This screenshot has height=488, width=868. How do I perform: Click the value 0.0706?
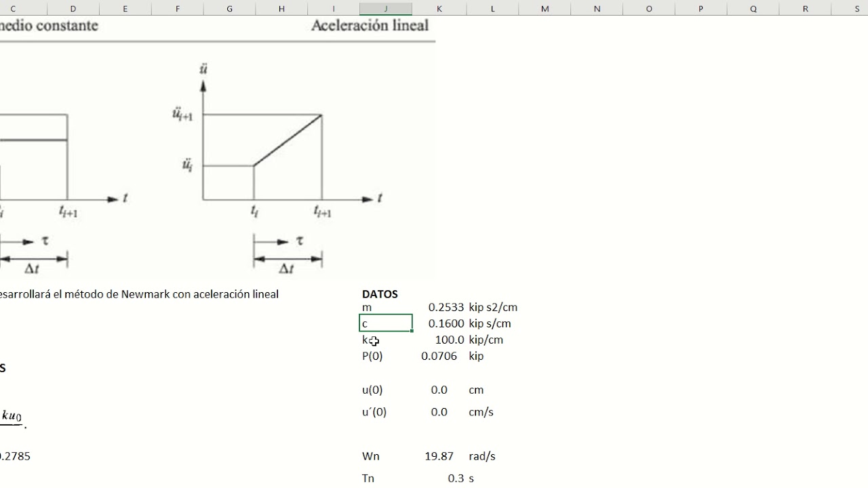point(439,356)
